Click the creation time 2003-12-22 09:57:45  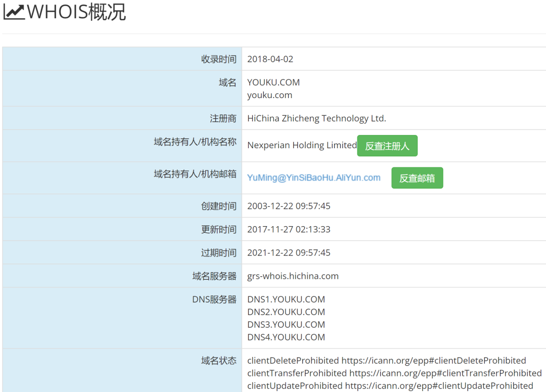click(x=289, y=206)
